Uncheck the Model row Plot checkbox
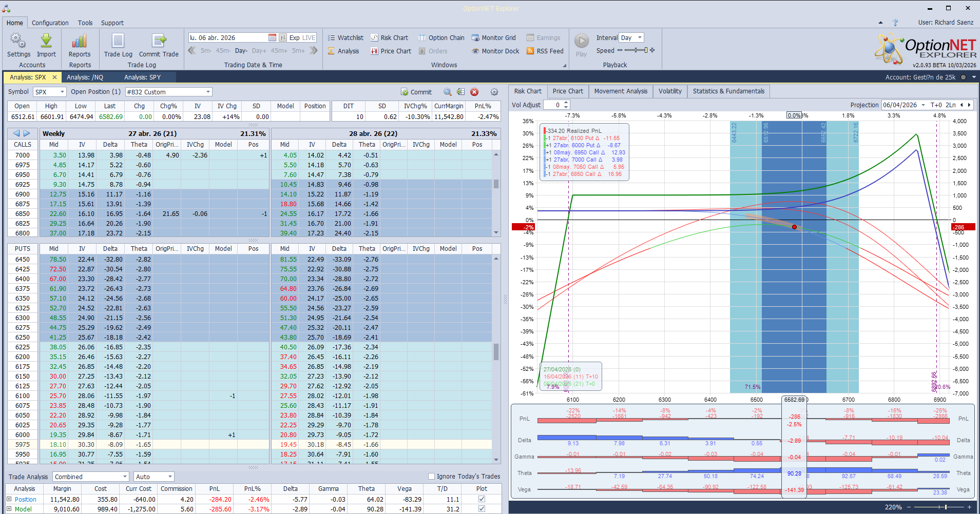This screenshot has width=980, height=514. (x=482, y=509)
